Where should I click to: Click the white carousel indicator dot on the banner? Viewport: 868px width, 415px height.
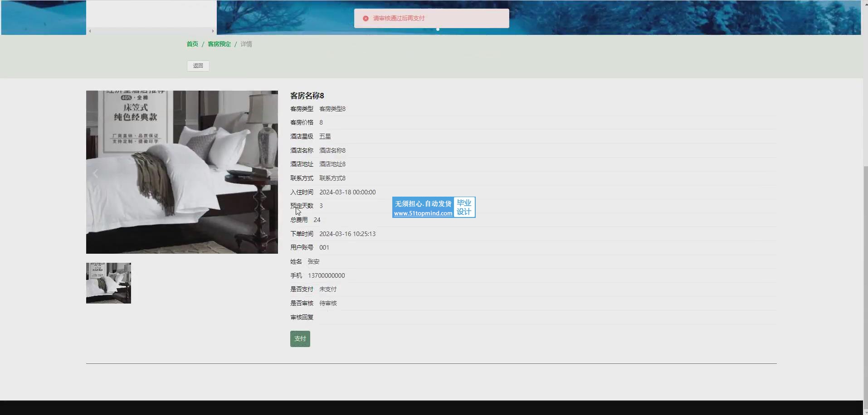438,29
